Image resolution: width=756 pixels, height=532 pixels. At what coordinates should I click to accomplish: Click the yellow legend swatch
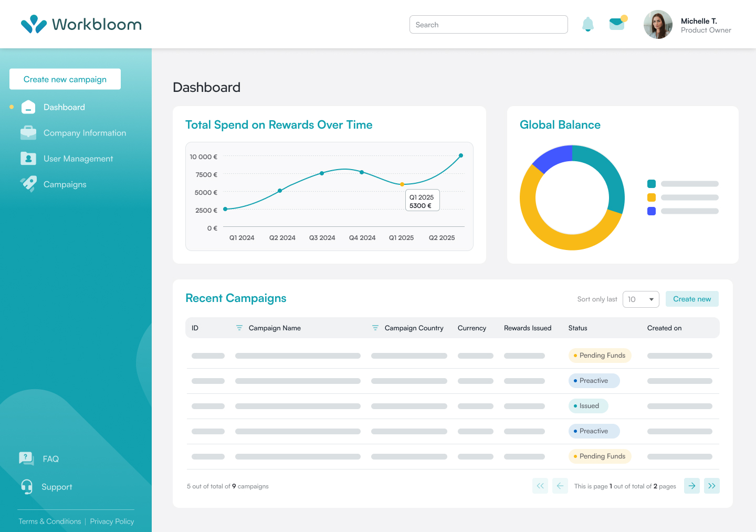pos(652,197)
